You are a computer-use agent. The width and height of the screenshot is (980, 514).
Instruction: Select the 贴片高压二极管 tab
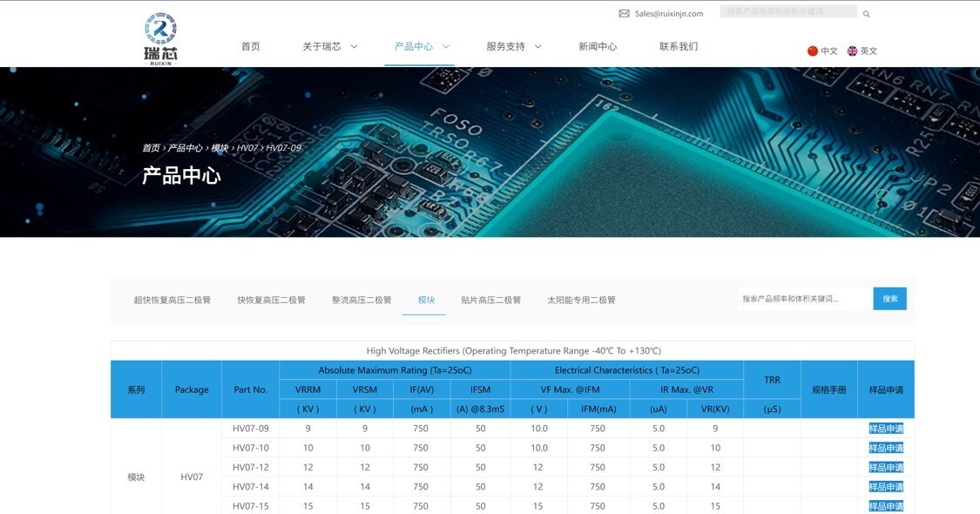point(491,300)
